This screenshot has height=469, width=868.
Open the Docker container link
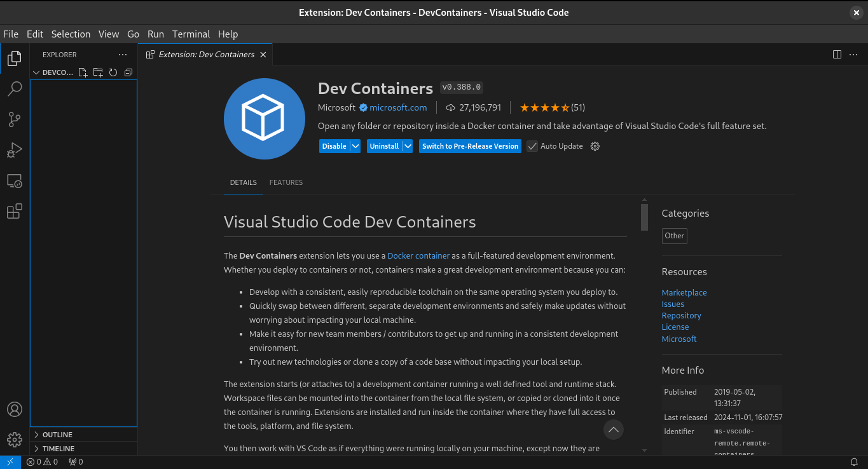pyautogui.click(x=418, y=255)
